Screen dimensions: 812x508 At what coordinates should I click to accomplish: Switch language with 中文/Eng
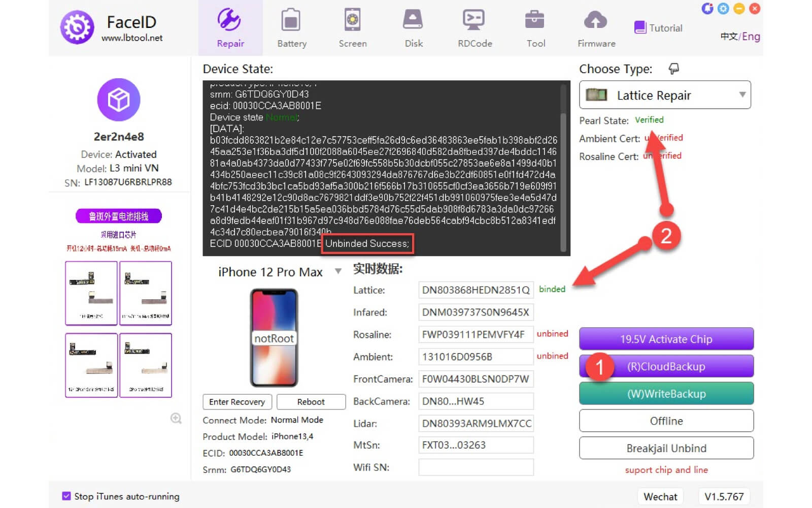[x=740, y=37]
